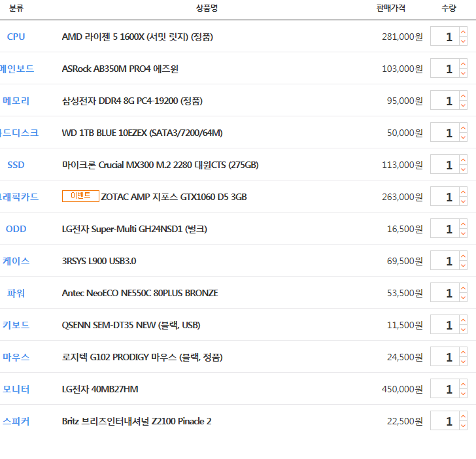Screen dimensions: 476x459
Task: Decrease quantity for WD 1TB BLUE
Action: coord(463,137)
